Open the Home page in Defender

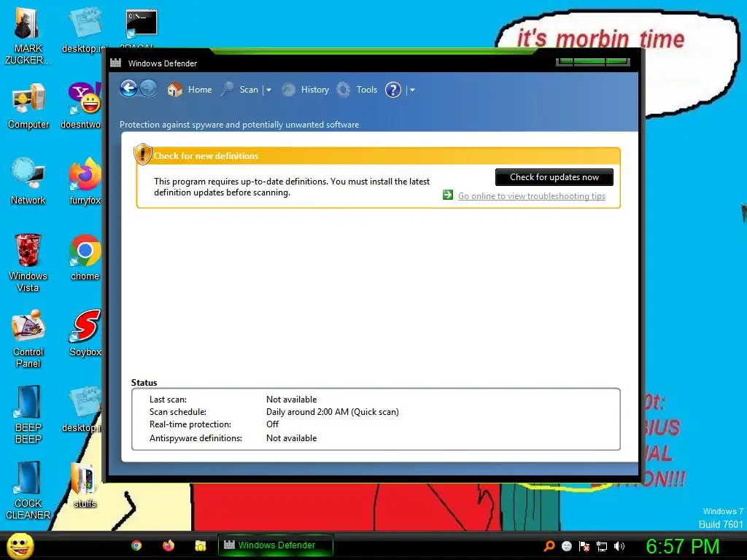[x=189, y=90]
